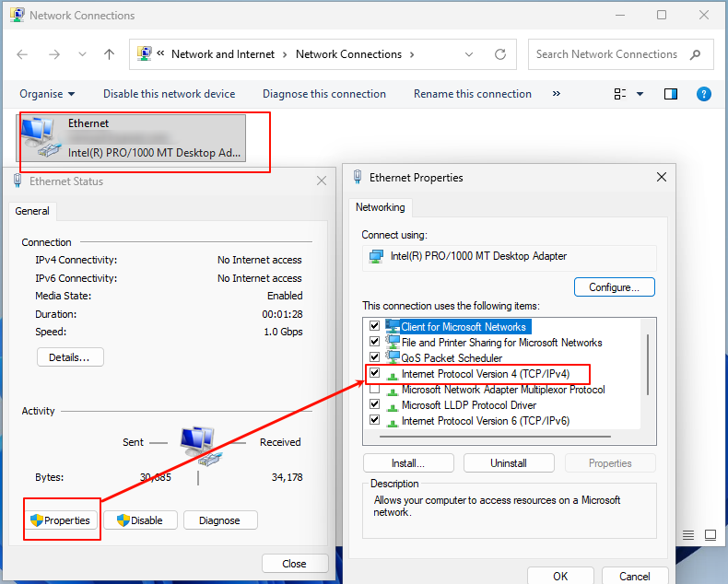Go up one level with Up arrow

tap(109, 54)
